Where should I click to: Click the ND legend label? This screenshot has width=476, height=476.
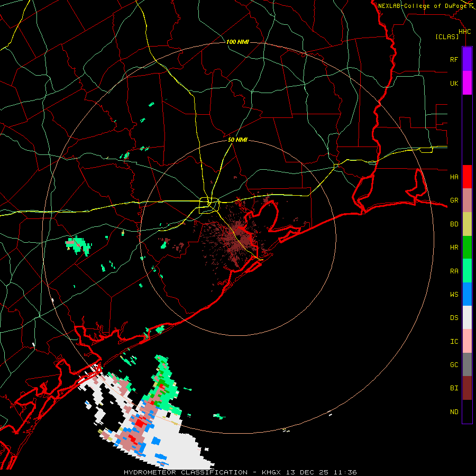point(454,411)
